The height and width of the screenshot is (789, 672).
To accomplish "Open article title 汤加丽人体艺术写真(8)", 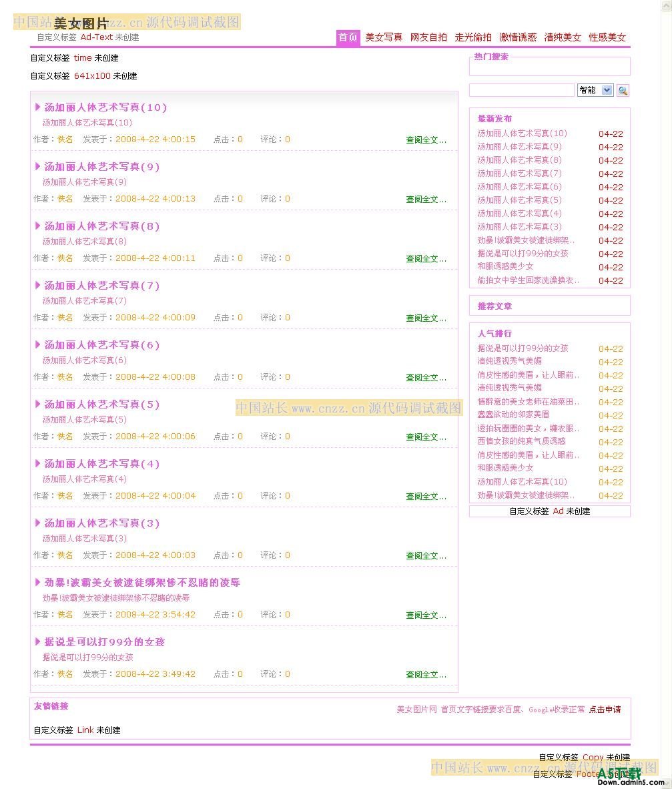I will [x=101, y=226].
